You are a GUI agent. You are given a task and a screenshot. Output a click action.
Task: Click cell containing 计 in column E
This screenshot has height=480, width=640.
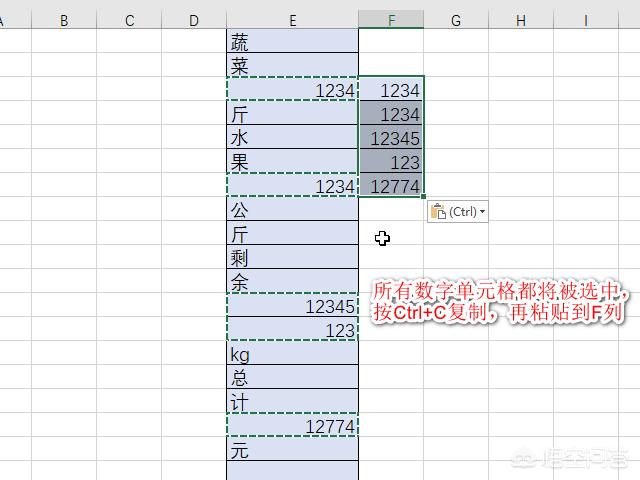(293, 401)
